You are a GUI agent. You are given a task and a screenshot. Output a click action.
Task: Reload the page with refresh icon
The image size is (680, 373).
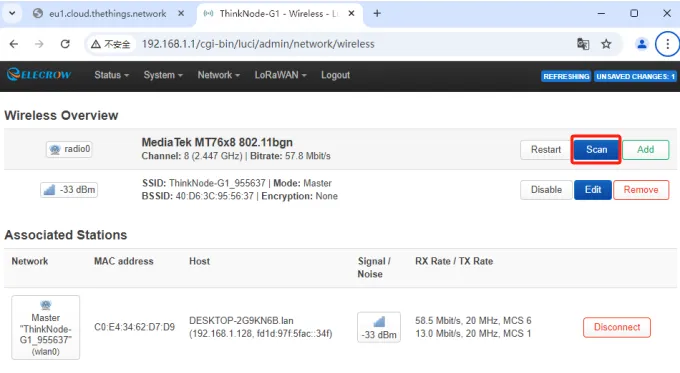click(65, 44)
